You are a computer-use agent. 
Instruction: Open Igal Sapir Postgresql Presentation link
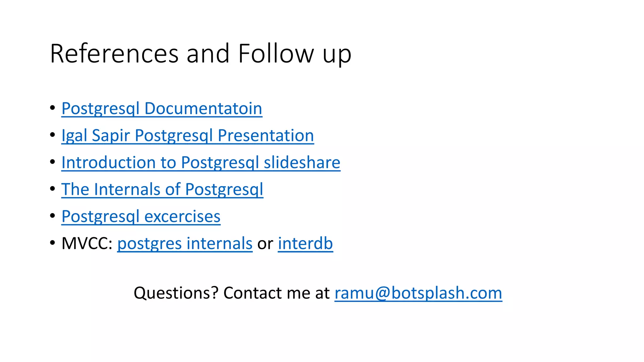187,136
